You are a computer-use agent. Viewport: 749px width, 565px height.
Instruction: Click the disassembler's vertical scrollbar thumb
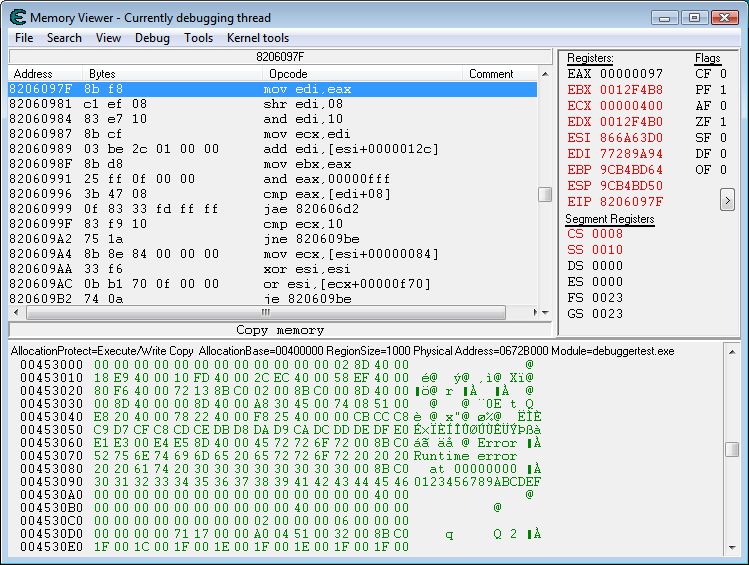(545, 194)
